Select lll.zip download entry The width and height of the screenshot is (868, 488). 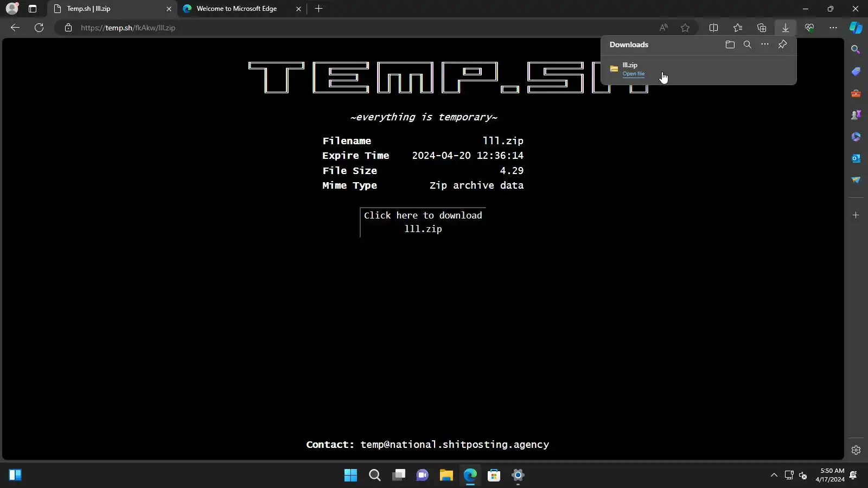click(699, 69)
